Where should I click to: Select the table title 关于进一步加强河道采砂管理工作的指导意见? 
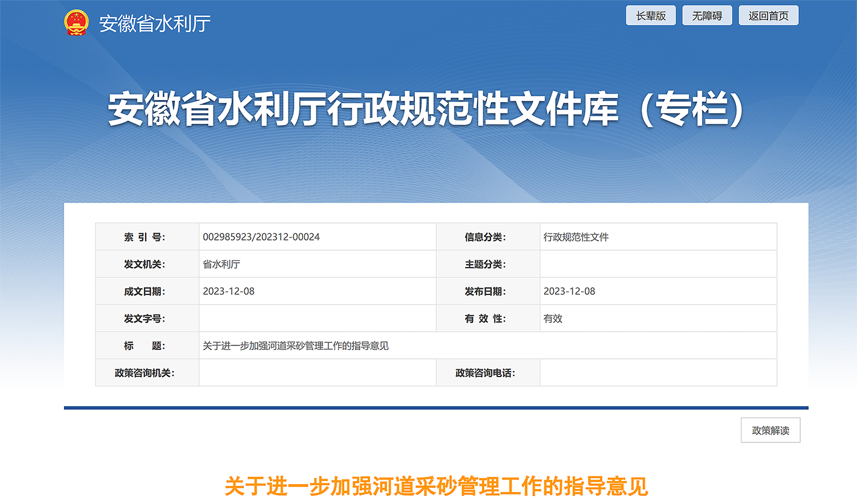click(x=296, y=346)
